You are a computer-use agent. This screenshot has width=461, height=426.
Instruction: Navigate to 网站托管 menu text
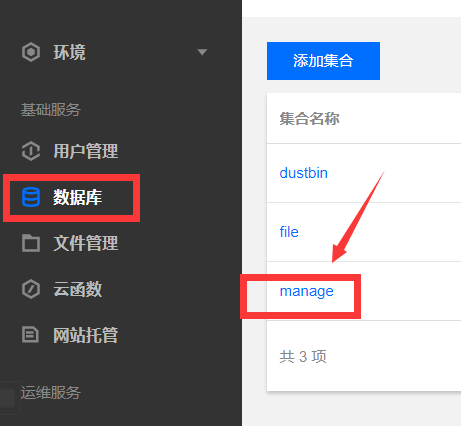86,335
